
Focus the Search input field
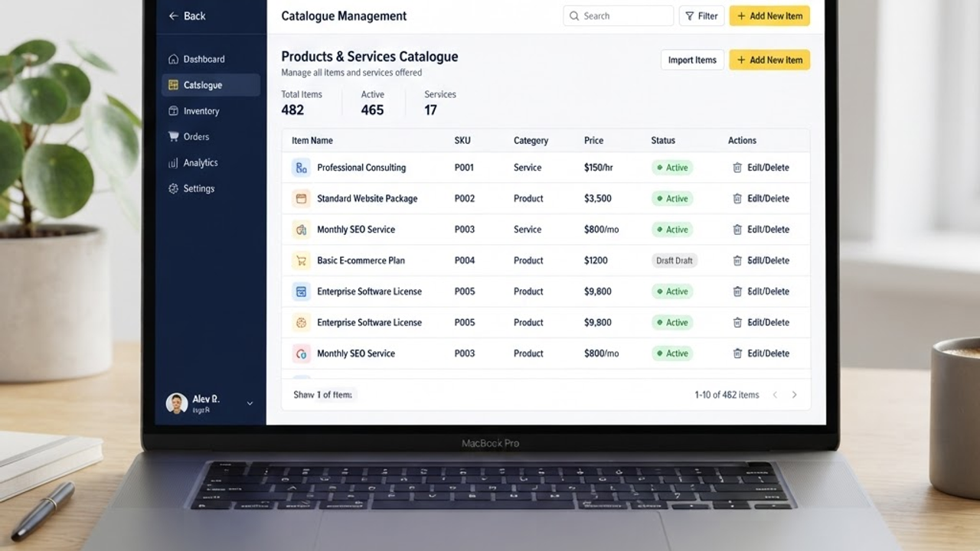click(x=619, y=16)
